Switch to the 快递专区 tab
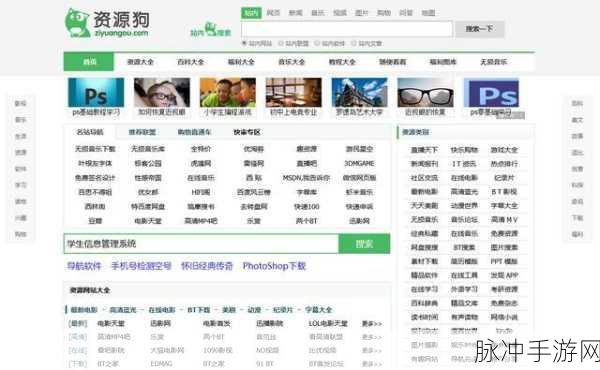This screenshot has width=600, height=370. click(247, 132)
